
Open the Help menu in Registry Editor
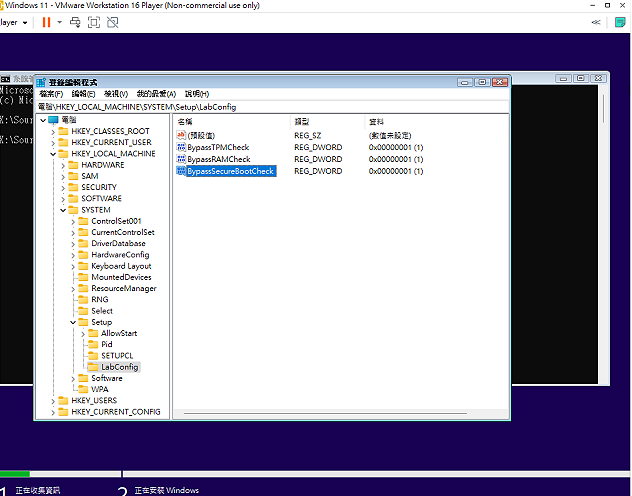pyautogui.click(x=197, y=94)
